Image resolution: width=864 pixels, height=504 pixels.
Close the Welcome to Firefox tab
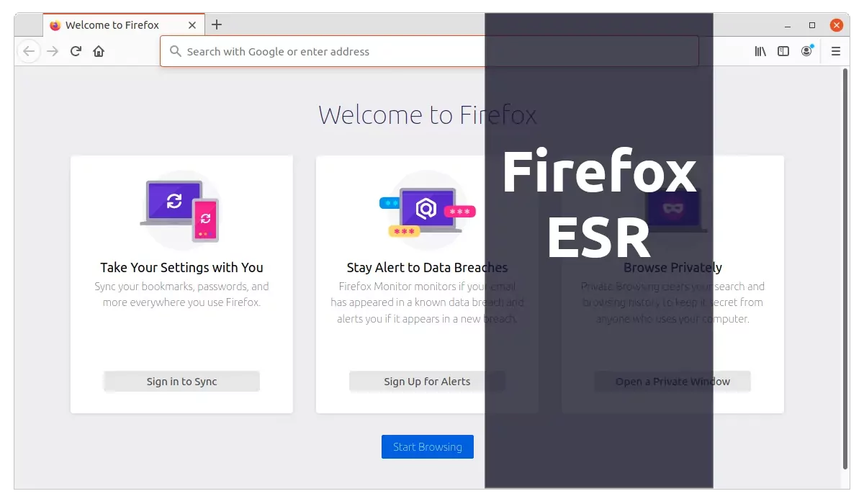coord(192,24)
